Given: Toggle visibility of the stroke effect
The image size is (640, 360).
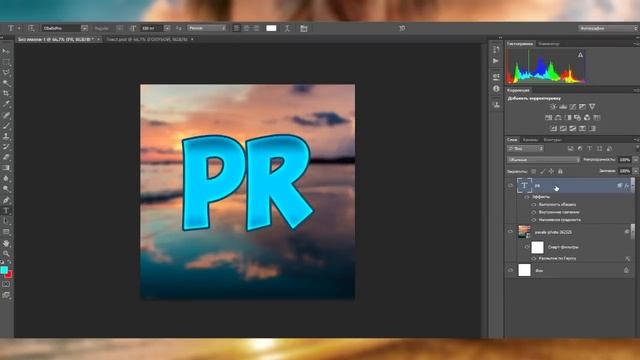Looking at the screenshot, I should pos(533,204).
